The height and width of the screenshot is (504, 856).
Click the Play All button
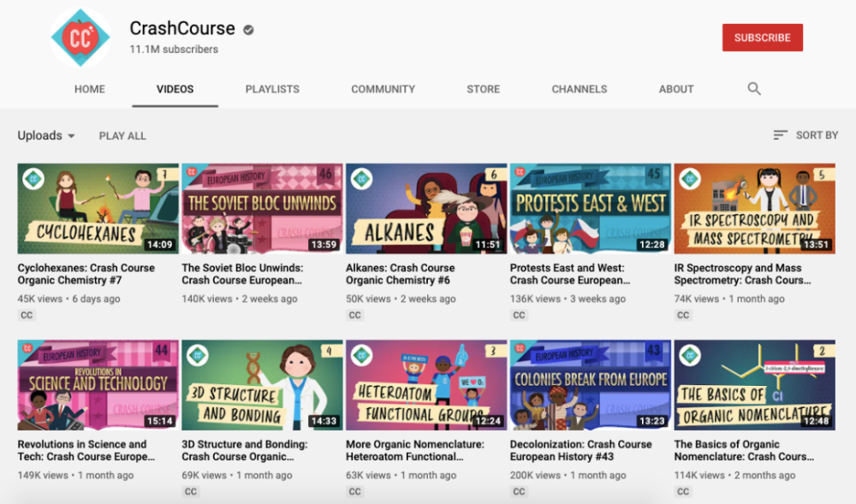(x=122, y=136)
